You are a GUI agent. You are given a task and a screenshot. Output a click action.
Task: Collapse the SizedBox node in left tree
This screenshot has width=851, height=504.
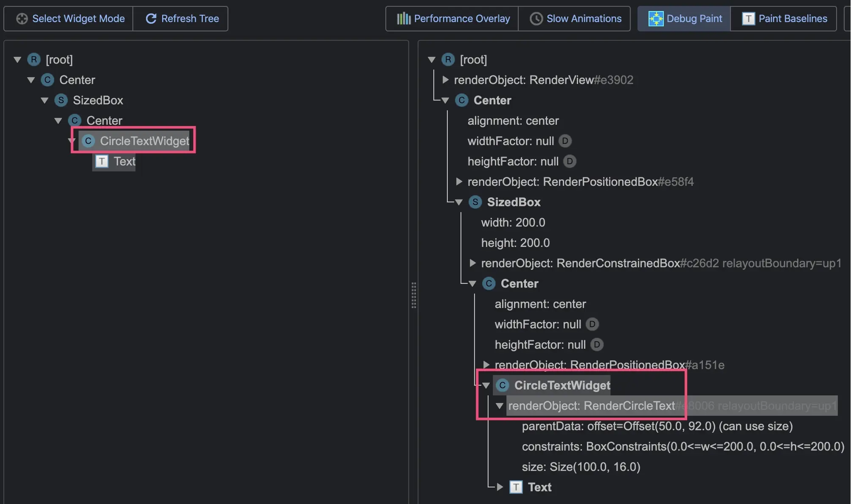tap(45, 101)
